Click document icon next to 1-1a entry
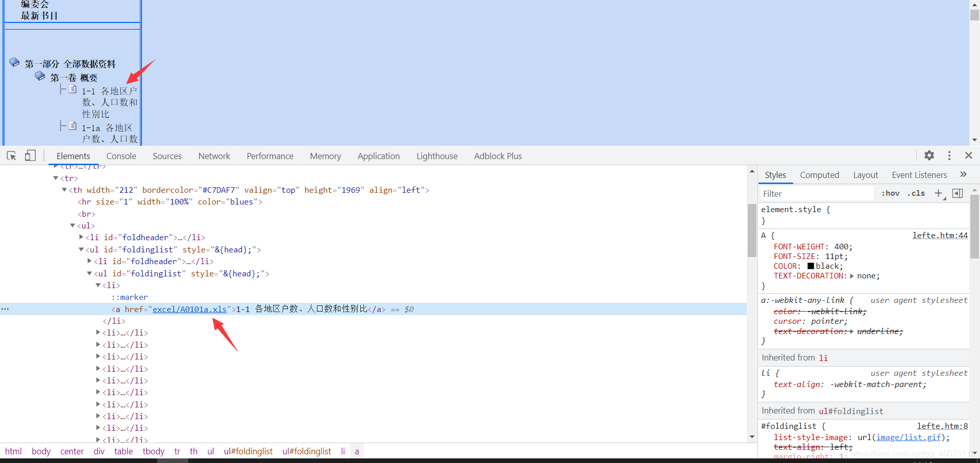The width and height of the screenshot is (980, 463). [72, 126]
